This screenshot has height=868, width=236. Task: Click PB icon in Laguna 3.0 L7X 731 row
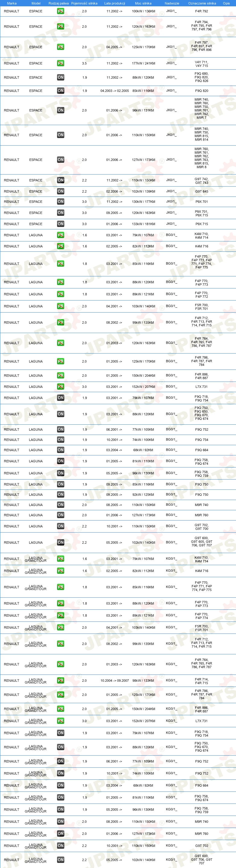pyautogui.click(x=60, y=387)
